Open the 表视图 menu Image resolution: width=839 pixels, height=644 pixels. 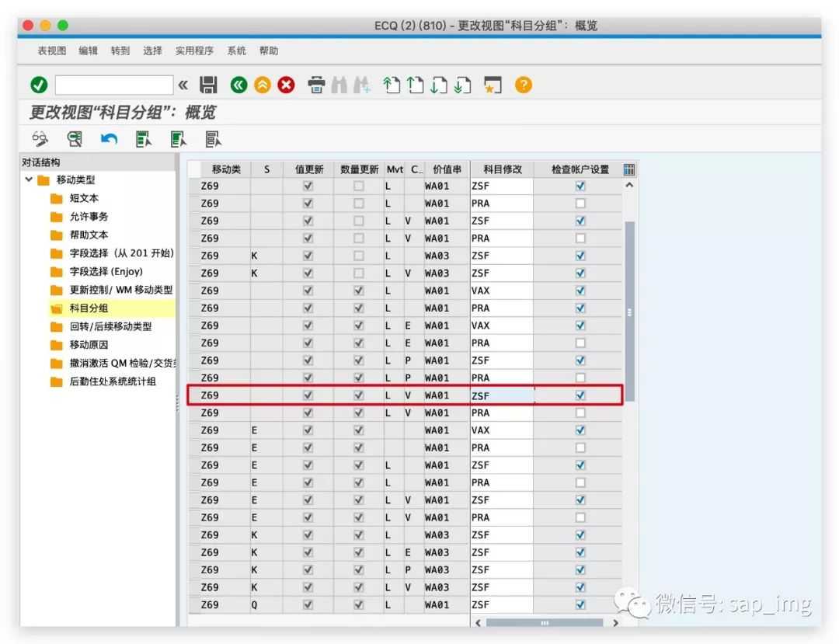tap(52, 50)
